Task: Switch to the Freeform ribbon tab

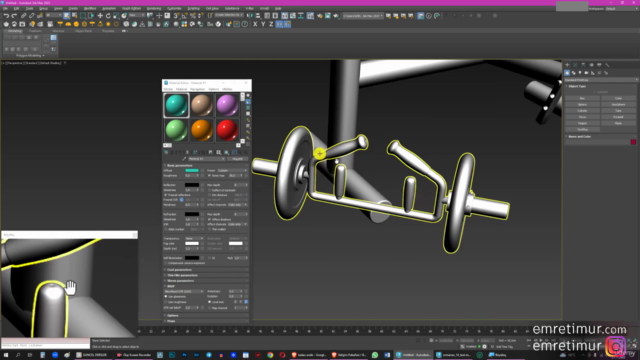Action: coord(35,31)
